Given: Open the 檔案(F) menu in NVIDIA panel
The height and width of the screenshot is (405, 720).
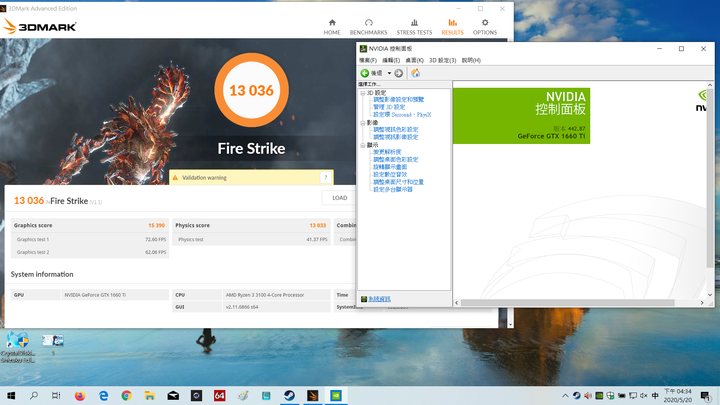Looking at the screenshot, I should [368, 60].
